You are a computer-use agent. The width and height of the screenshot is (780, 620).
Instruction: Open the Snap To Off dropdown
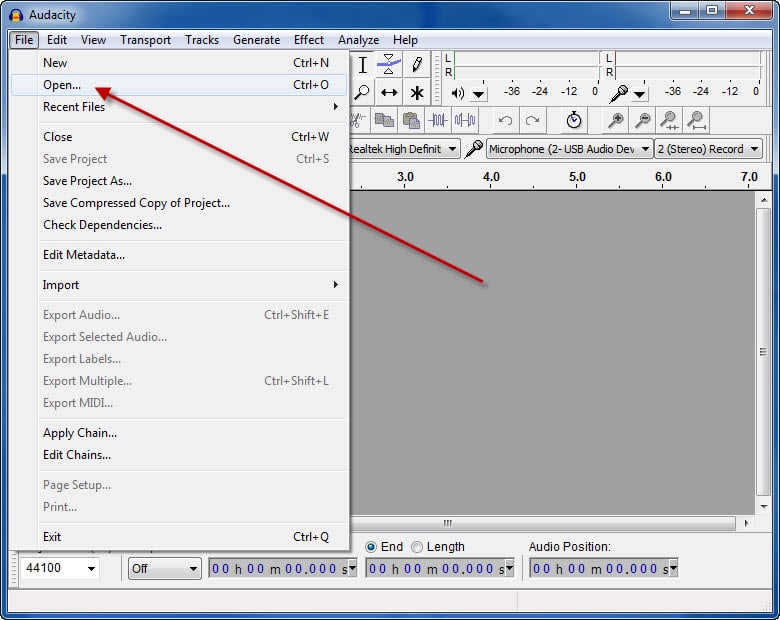pyautogui.click(x=165, y=568)
